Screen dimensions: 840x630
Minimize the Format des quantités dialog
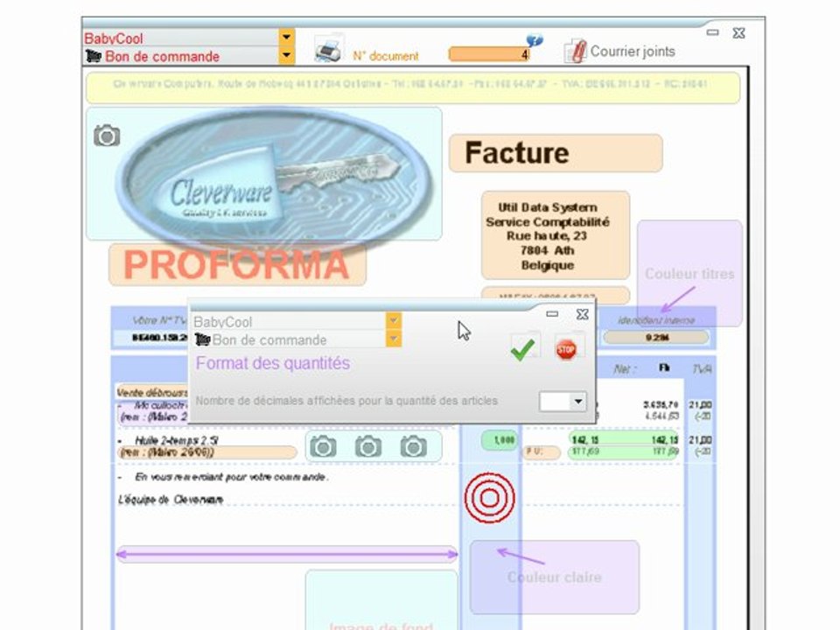pos(552,314)
